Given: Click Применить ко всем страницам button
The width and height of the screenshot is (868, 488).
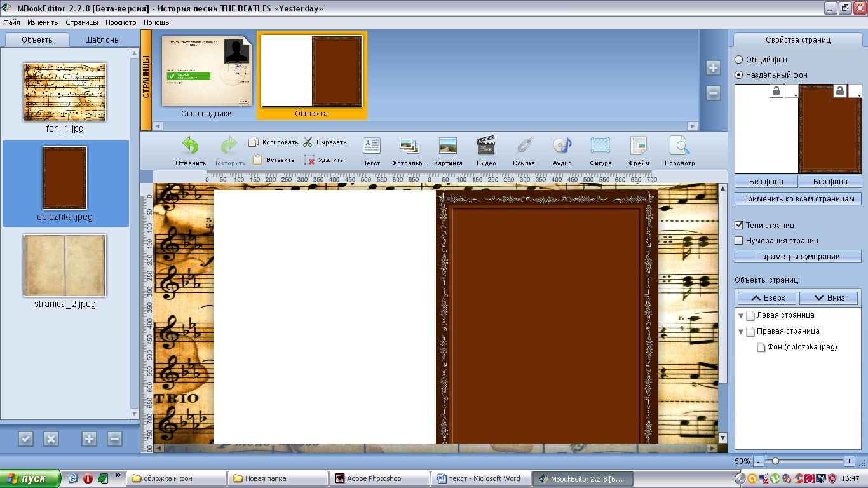Looking at the screenshot, I should pos(798,199).
